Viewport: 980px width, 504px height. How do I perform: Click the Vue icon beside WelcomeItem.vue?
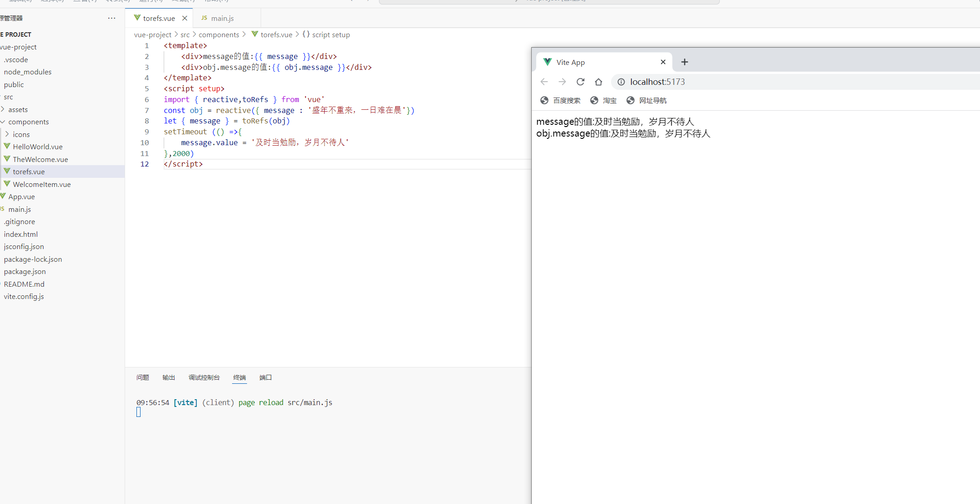[x=7, y=184]
